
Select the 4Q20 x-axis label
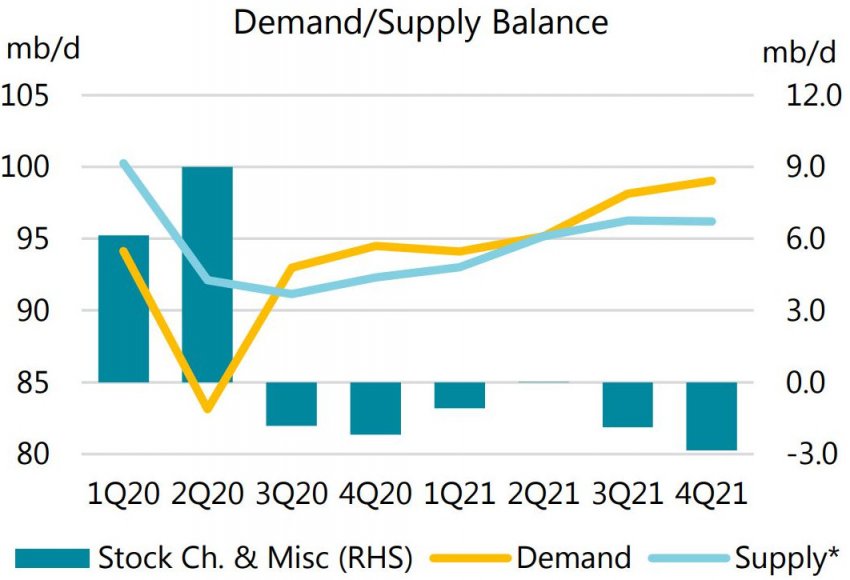[375, 495]
